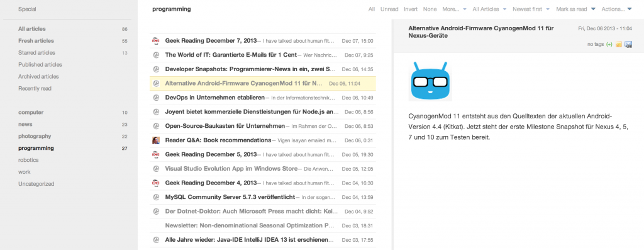Click the feed icon beside Joyent bietet kommerzielle
Viewport: 644px width, 250px height.
pyautogui.click(x=156, y=112)
